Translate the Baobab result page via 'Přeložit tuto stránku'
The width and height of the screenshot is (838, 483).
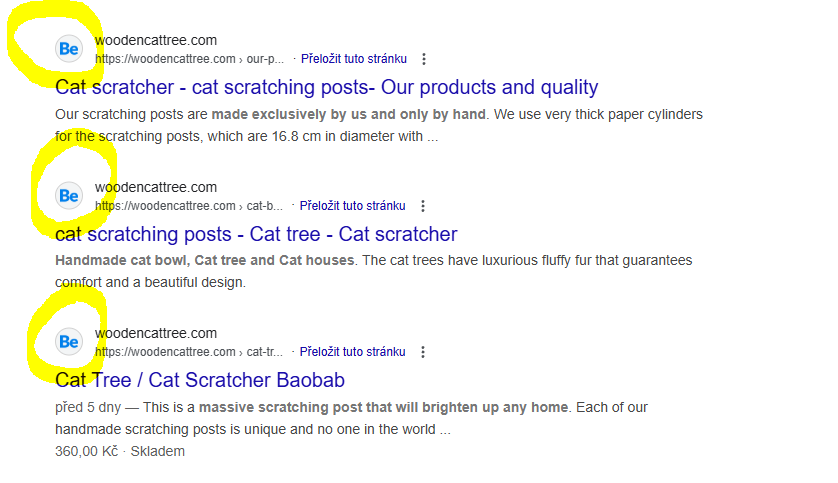point(353,352)
